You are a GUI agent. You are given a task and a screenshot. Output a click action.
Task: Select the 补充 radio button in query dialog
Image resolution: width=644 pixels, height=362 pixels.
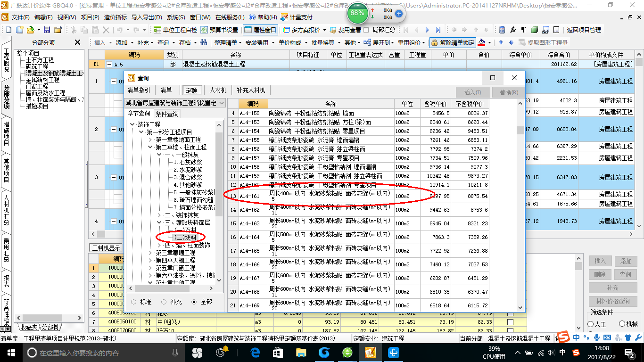(164, 302)
